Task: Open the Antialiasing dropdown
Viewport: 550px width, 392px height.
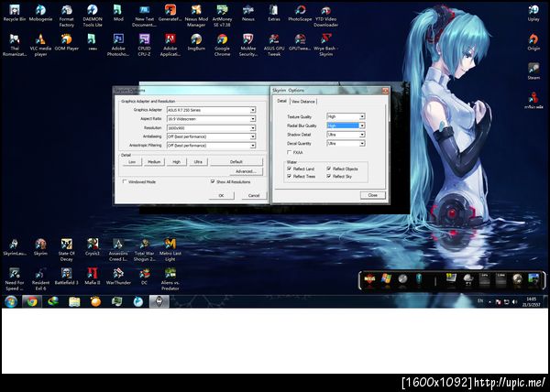Action: (x=212, y=136)
